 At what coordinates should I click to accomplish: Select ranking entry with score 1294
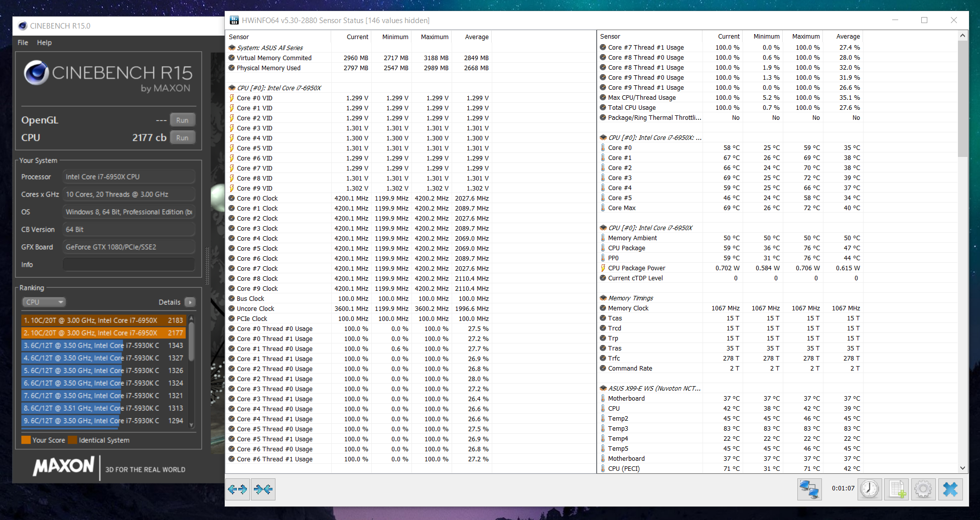[x=104, y=421]
